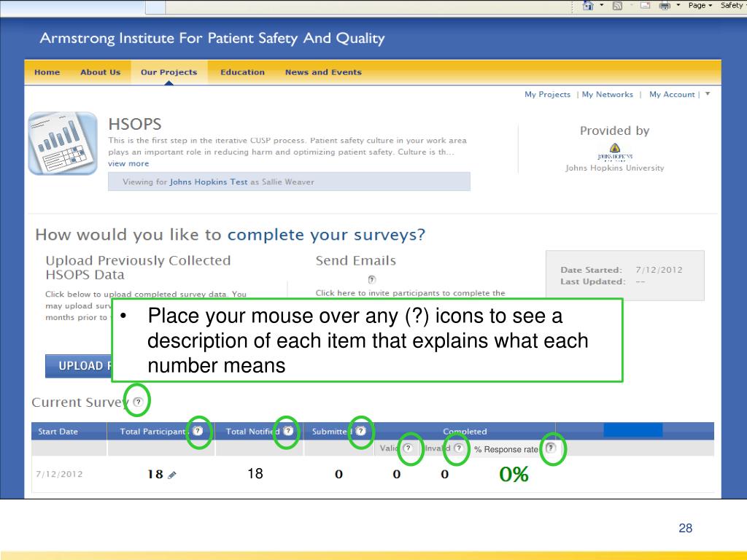This screenshot has height=560, width=747.
Task: Open the Home icon dropdown arrow
Action: click(601, 5)
